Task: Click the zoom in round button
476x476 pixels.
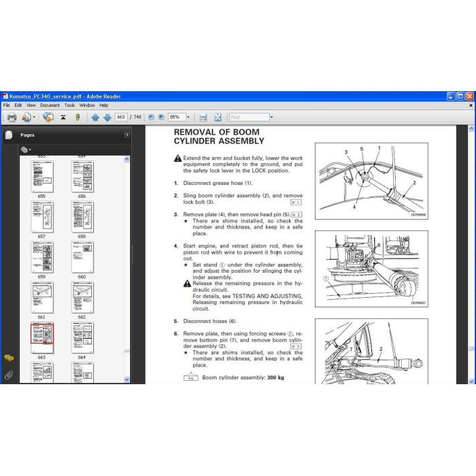Action: [161, 117]
